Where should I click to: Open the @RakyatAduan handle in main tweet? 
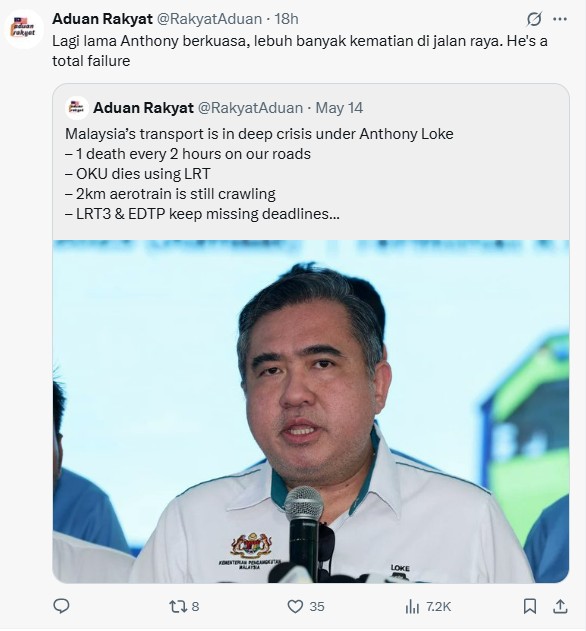pos(209,19)
